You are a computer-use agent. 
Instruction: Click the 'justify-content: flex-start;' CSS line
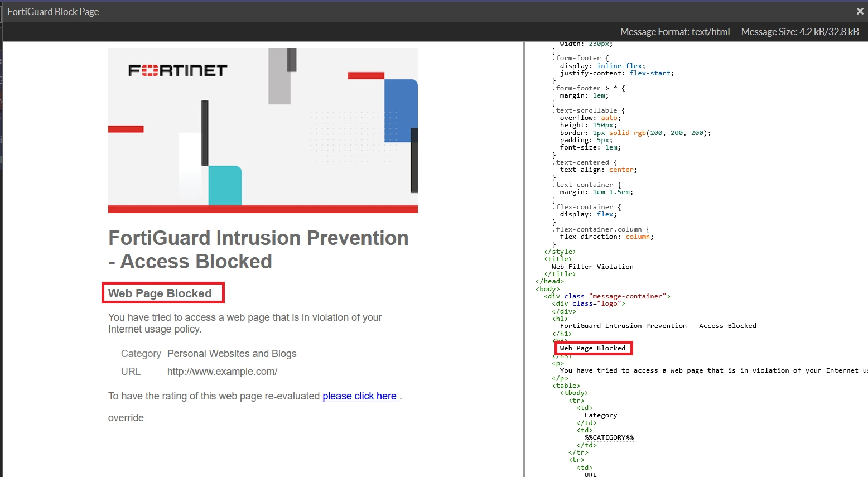[617, 73]
